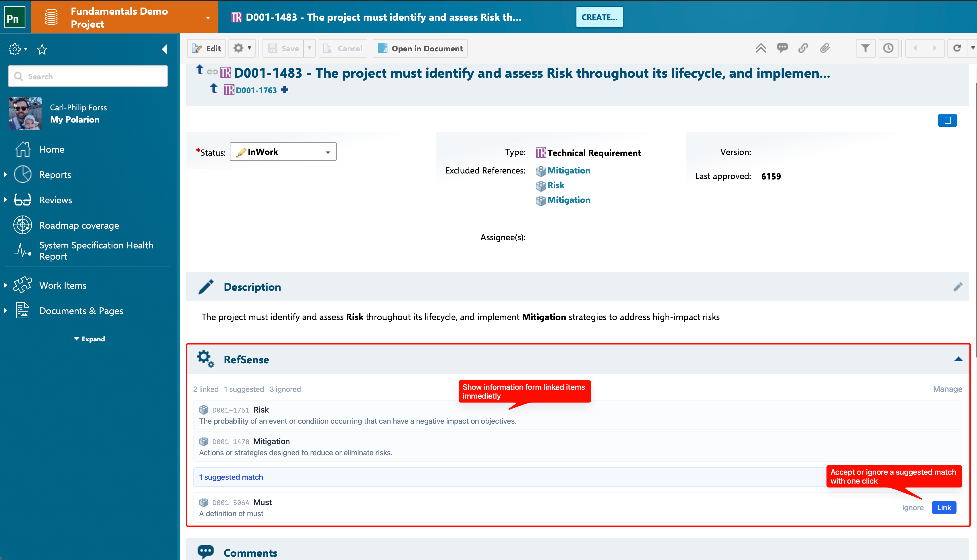Open Roadmap coverage in sidebar
Image resolution: width=977 pixels, height=560 pixels.
(79, 225)
